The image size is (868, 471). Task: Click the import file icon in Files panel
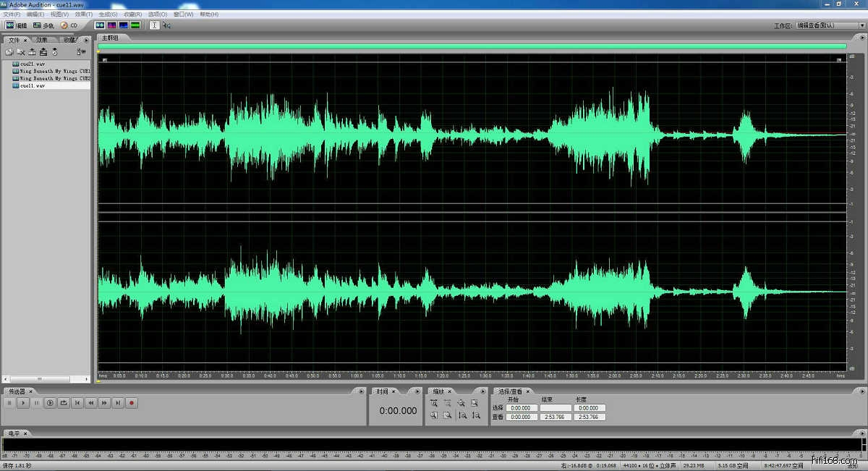(x=9, y=52)
